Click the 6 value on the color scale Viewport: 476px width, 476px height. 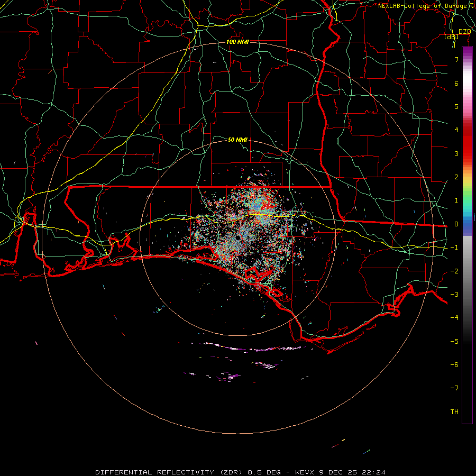[x=456, y=83]
